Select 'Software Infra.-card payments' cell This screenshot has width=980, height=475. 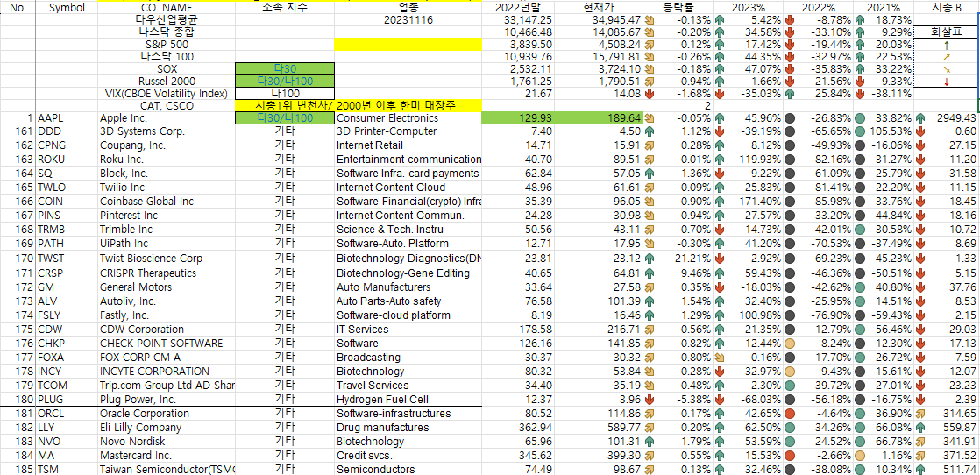point(408,174)
